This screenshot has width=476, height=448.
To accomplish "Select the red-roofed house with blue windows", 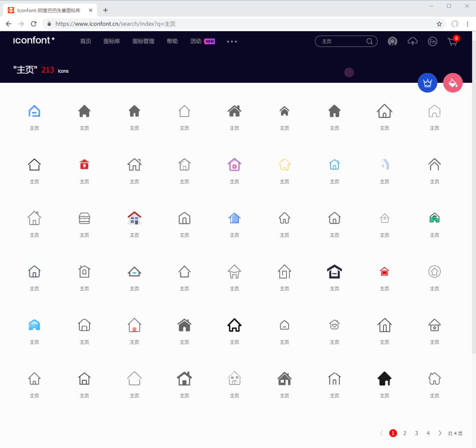I will [134, 218].
